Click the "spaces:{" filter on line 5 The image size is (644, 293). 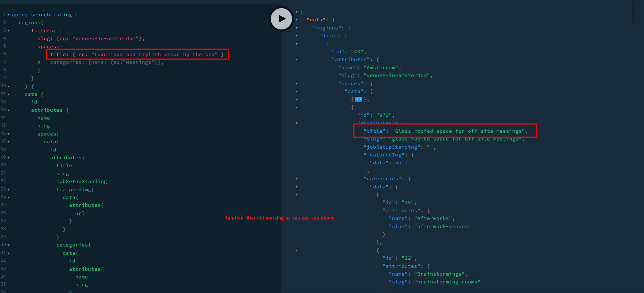point(50,47)
